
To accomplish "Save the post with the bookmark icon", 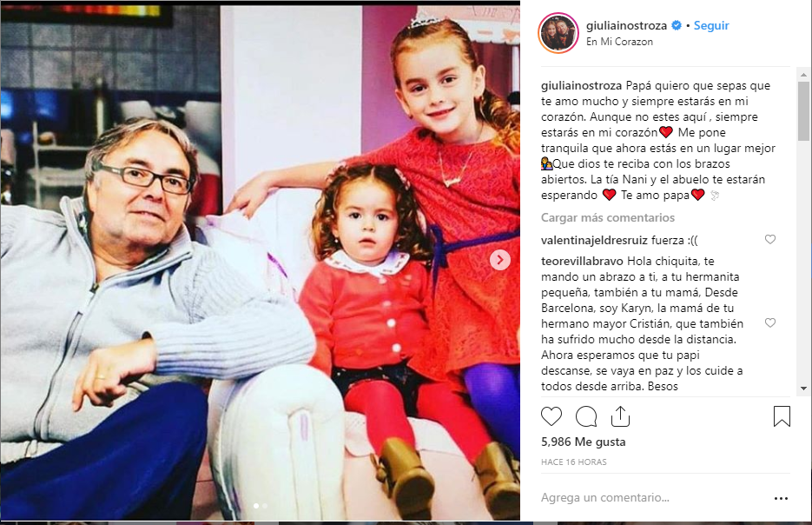I will pos(782,416).
